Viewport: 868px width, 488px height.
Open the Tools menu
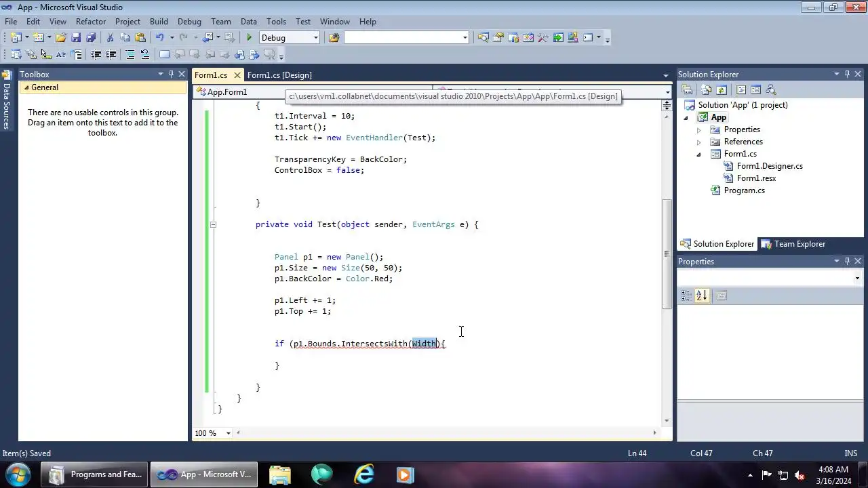[x=276, y=22]
